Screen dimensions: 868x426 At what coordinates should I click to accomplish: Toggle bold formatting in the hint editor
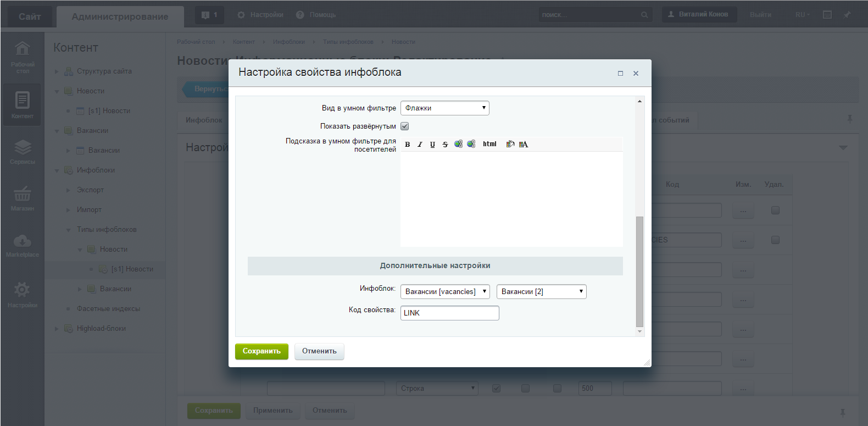pos(408,145)
